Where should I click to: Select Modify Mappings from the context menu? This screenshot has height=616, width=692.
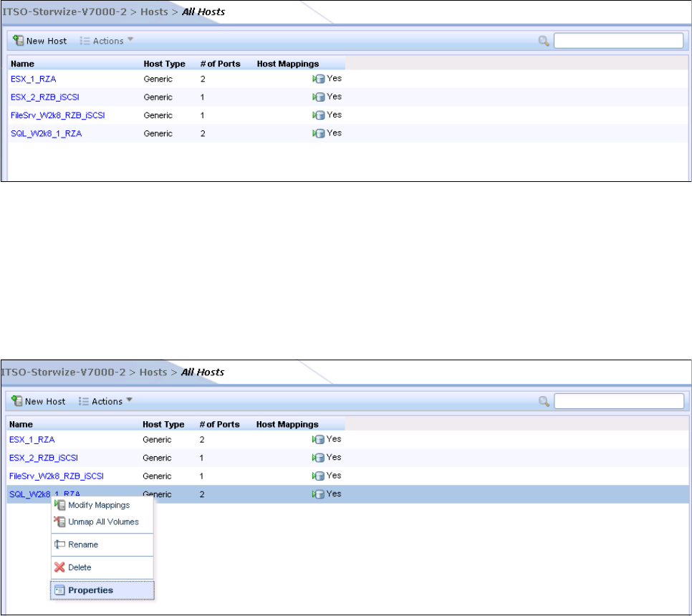[98, 506]
